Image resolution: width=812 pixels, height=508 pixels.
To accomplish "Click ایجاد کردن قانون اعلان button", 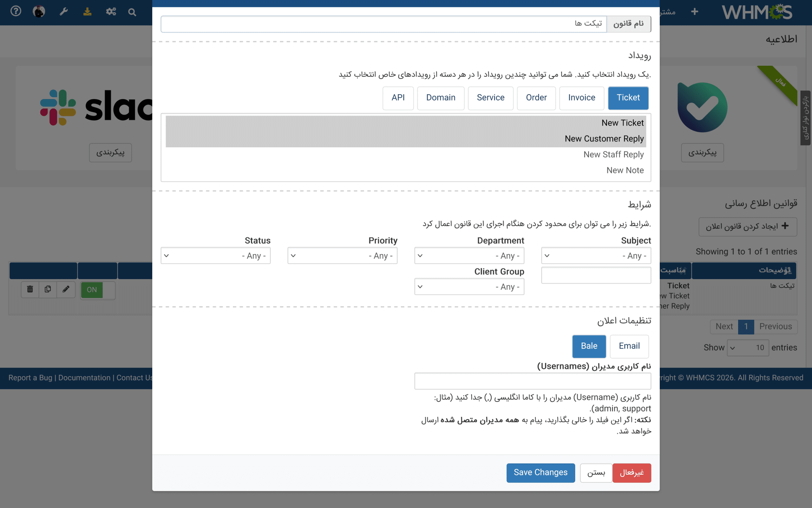I will (x=748, y=226).
